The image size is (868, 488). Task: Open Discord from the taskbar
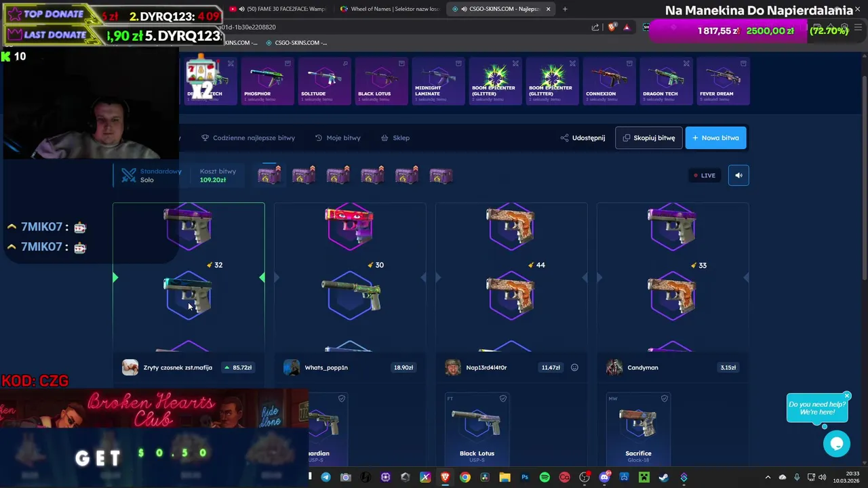604,477
